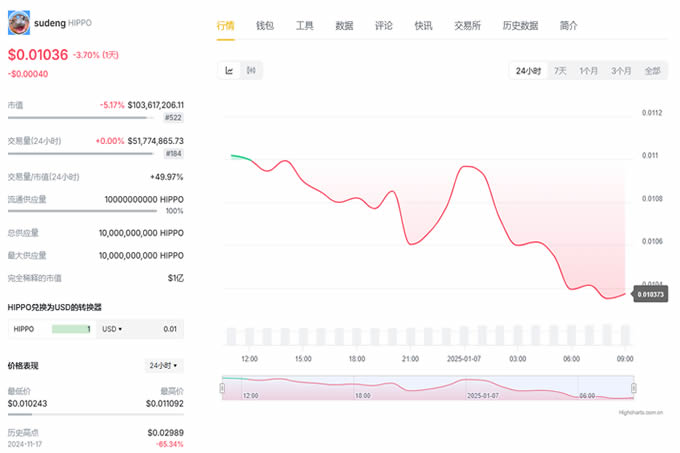
Task: Grab the left navigator range handle
Action: [222, 388]
